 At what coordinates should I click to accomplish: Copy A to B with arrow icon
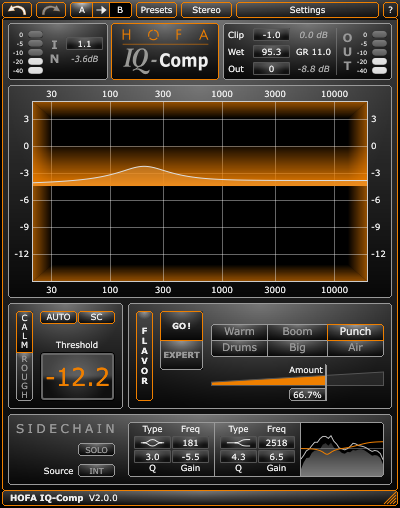coord(101,10)
